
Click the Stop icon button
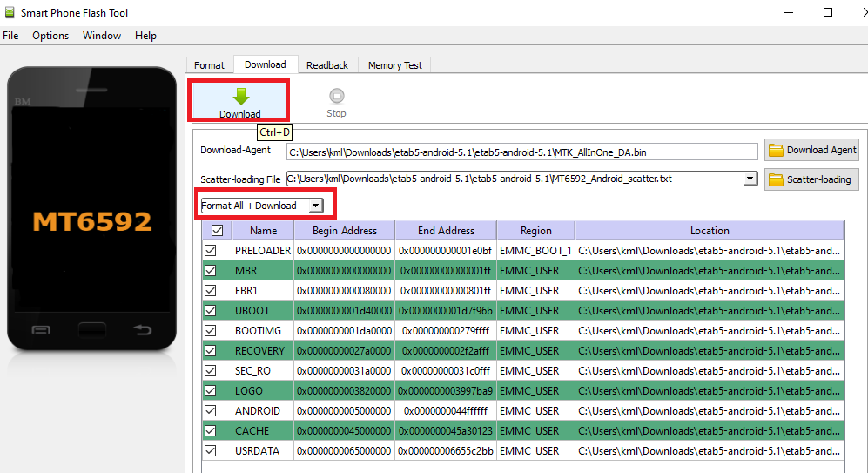(x=337, y=103)
